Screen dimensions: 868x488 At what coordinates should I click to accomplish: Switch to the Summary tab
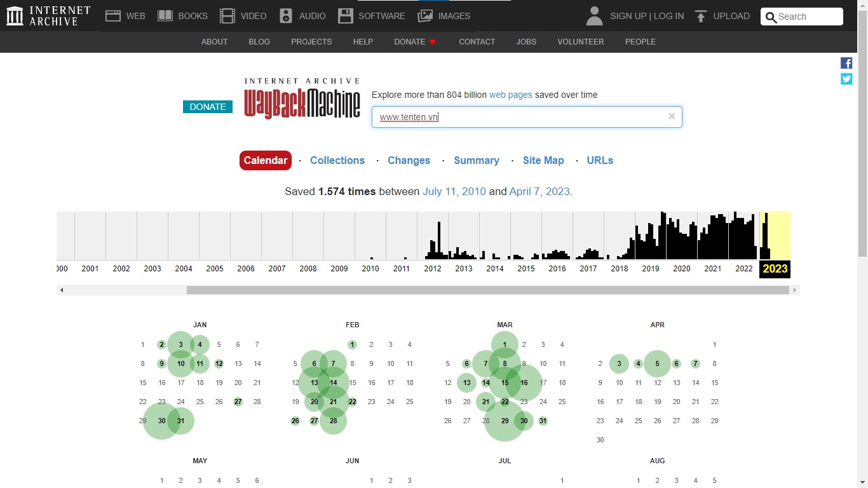[477, 161]
